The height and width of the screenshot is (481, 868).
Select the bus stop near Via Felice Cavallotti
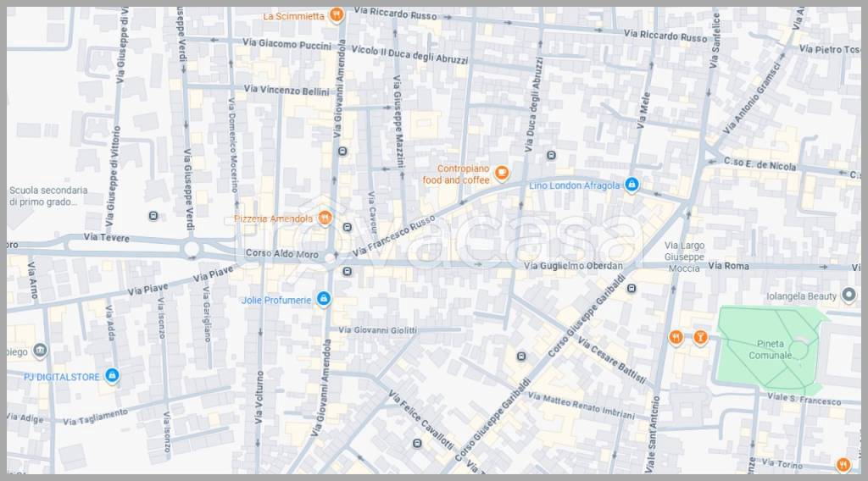tap(417, 443)
